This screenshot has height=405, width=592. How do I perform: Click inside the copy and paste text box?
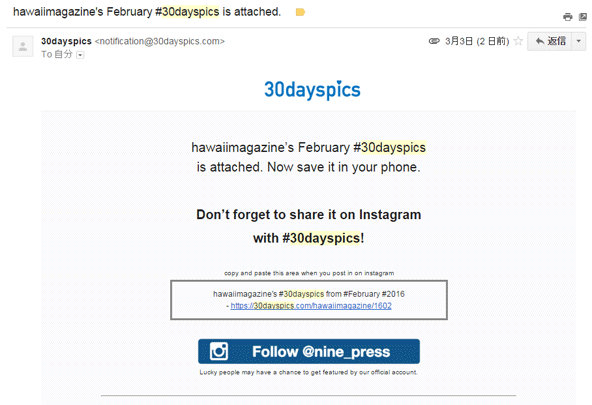coord(309,300)
